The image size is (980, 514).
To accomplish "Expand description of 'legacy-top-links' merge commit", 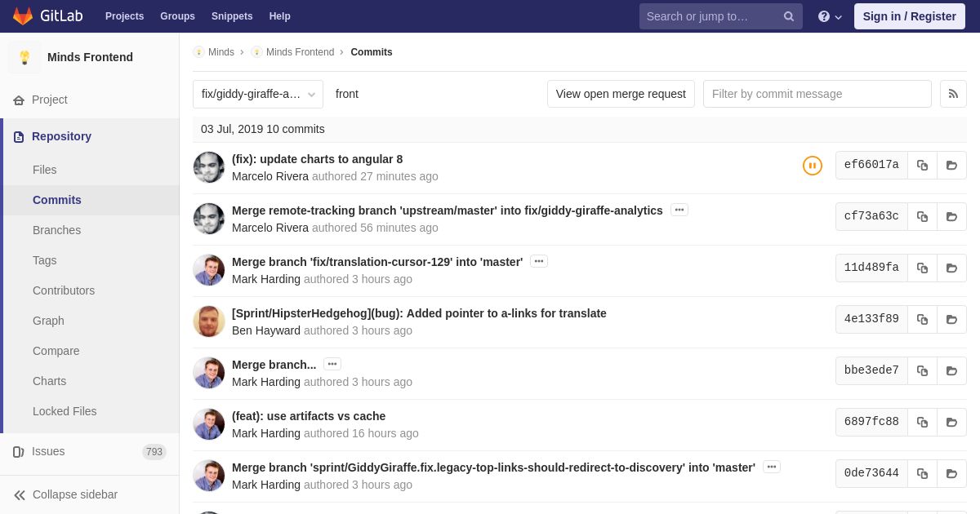I will [x=772, y=467].
